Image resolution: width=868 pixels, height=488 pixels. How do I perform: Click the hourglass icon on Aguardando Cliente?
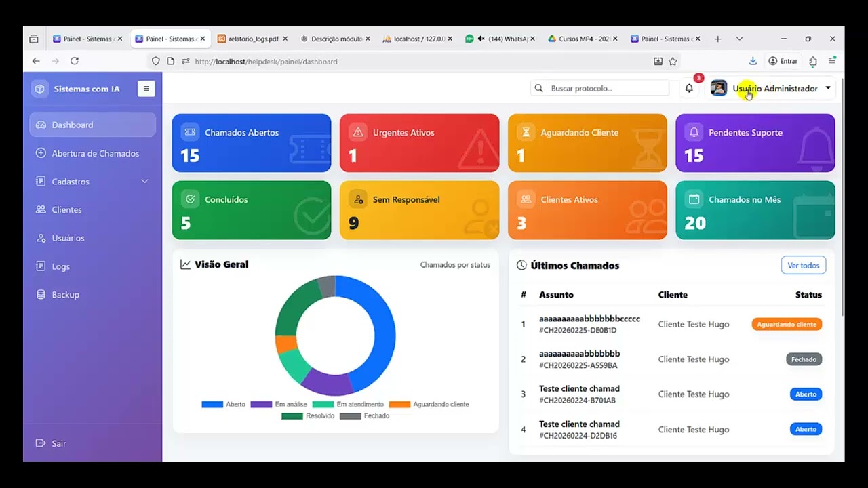coord(526,132)
